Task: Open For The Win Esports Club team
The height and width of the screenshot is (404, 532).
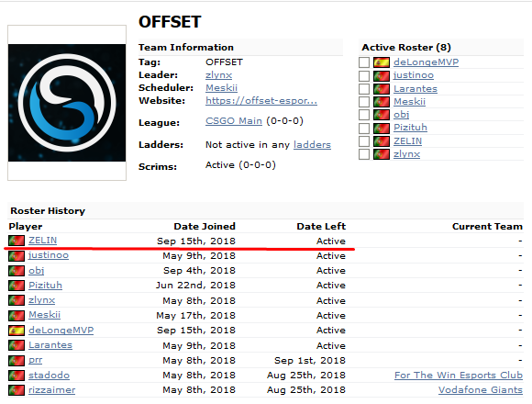Action: coord(459,376)
